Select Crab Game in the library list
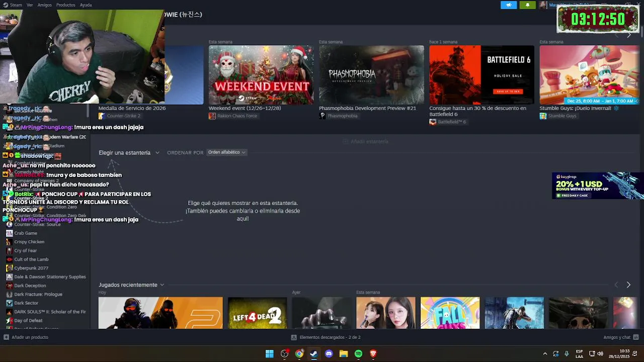644x362 pixels. (x=26, y=233)
